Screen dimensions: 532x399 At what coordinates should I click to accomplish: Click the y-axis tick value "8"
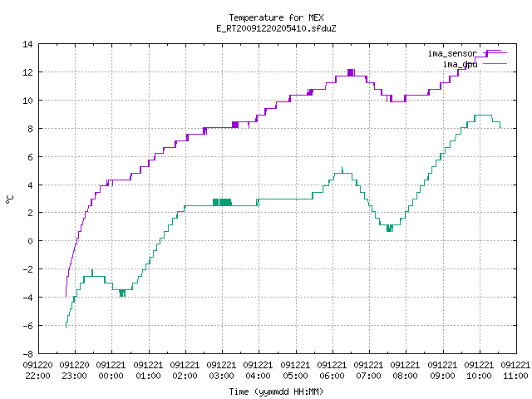(30, 129)
